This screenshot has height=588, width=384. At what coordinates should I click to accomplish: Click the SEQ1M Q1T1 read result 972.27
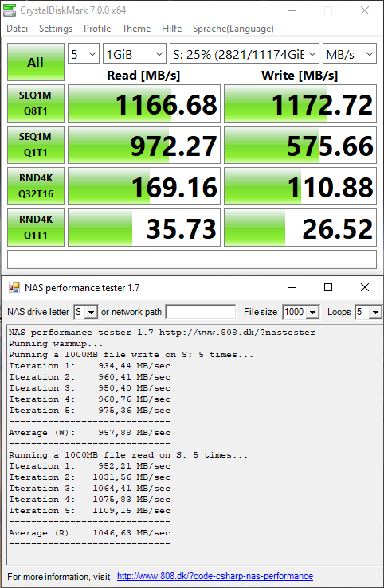(x=144, y=145)
